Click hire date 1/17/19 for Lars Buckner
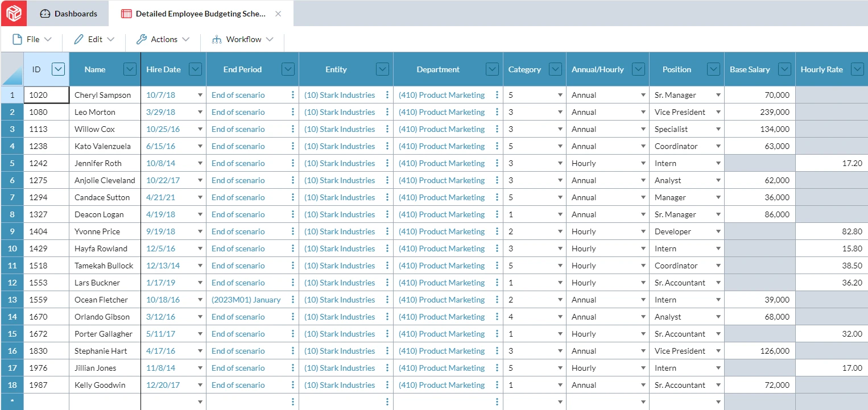 (x=161, y=283)
